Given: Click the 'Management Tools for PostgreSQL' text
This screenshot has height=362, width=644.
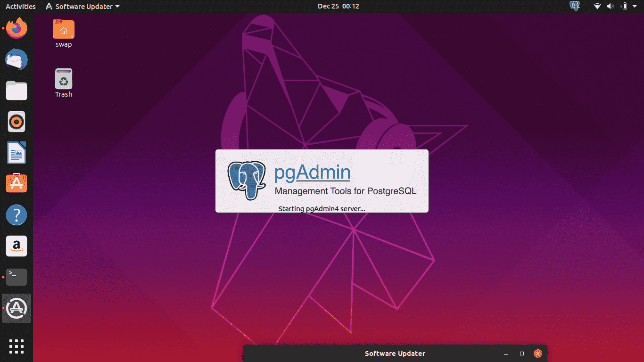Looking at the screenshot, I should point(346,191).
